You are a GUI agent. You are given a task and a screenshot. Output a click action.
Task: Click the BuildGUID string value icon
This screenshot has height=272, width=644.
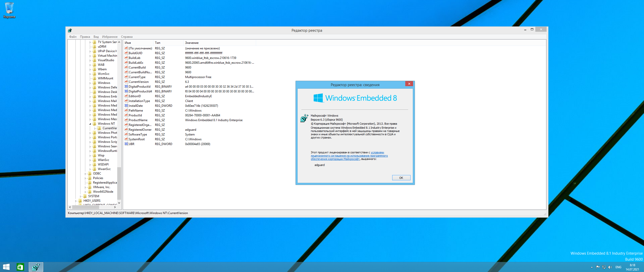[x=126, y=53]
